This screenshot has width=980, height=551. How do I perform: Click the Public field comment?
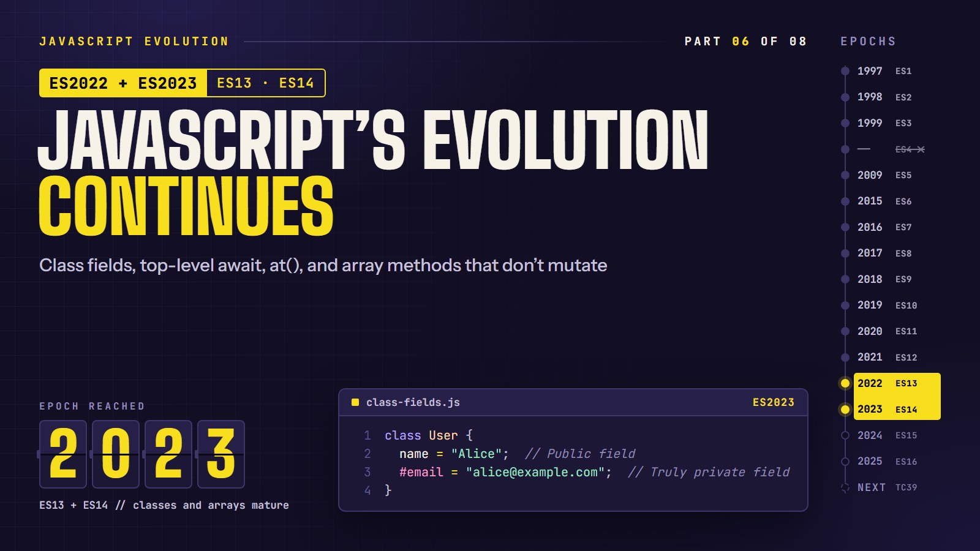coord(580,454)
